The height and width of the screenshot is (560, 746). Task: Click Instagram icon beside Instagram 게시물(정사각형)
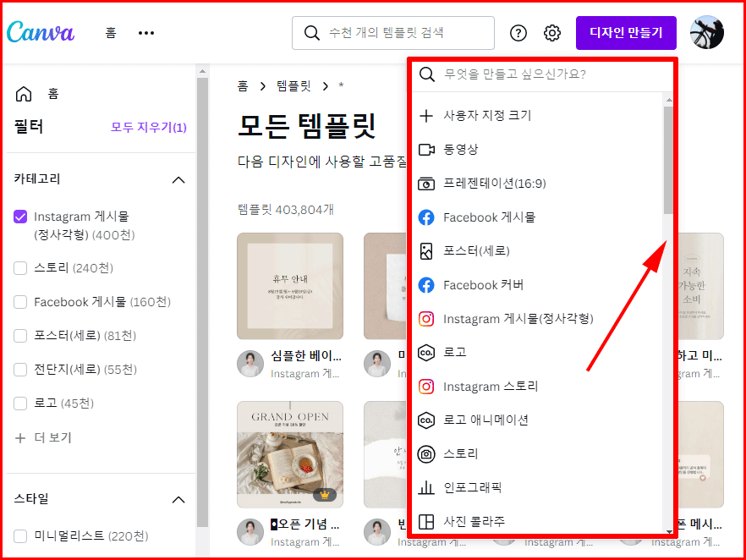[x=426, y=319]
